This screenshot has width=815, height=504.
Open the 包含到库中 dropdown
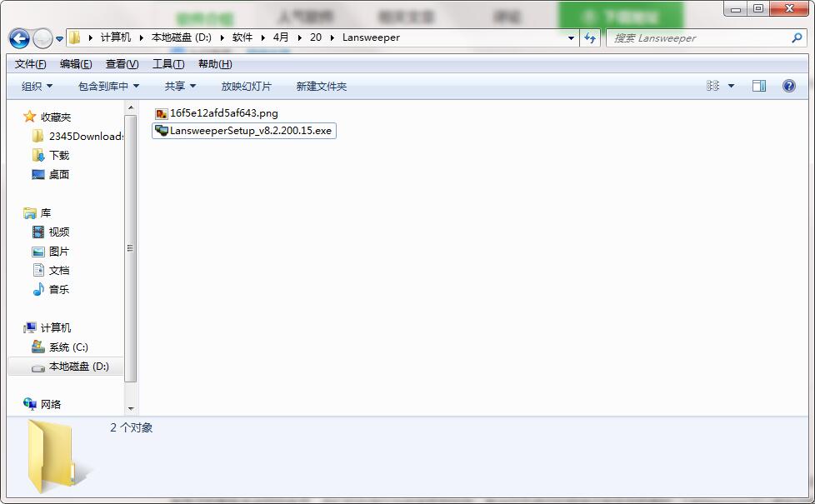click(x=108, y=87)
